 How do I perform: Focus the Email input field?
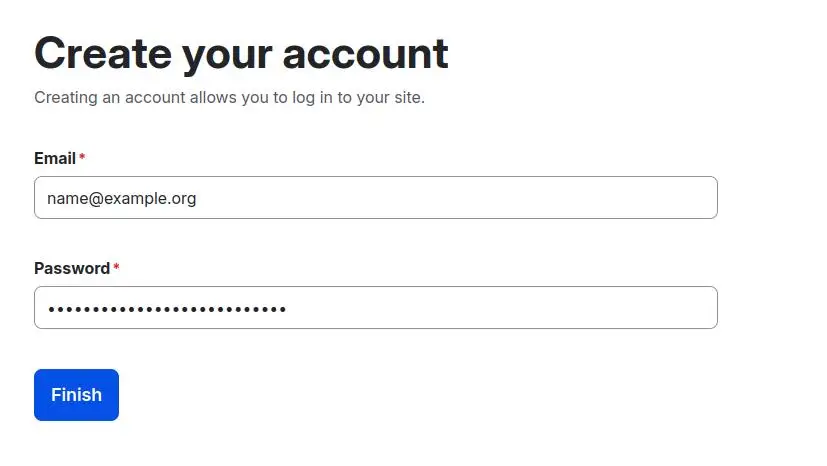[375, 198]
